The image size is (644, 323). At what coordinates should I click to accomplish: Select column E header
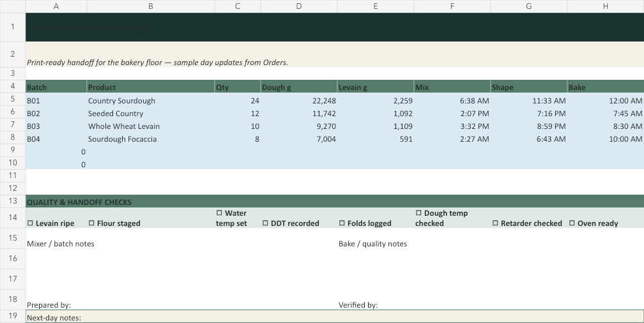coord(376,6)
